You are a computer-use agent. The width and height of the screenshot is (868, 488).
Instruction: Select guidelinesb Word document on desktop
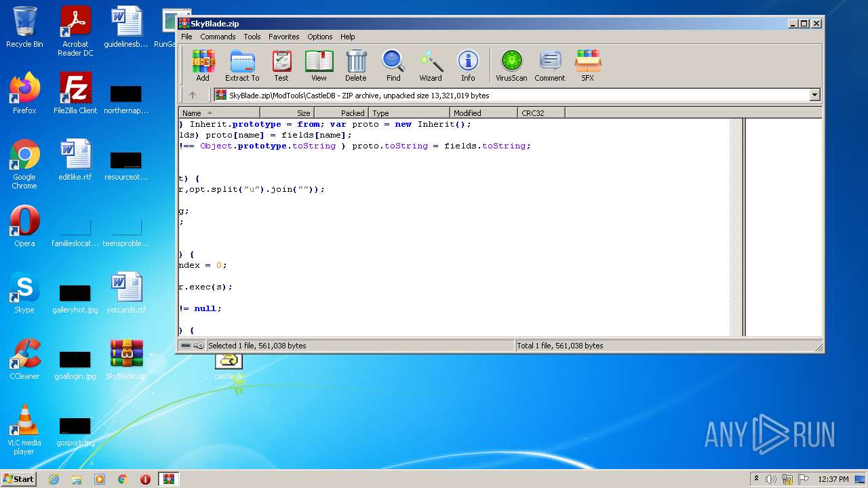126,27
